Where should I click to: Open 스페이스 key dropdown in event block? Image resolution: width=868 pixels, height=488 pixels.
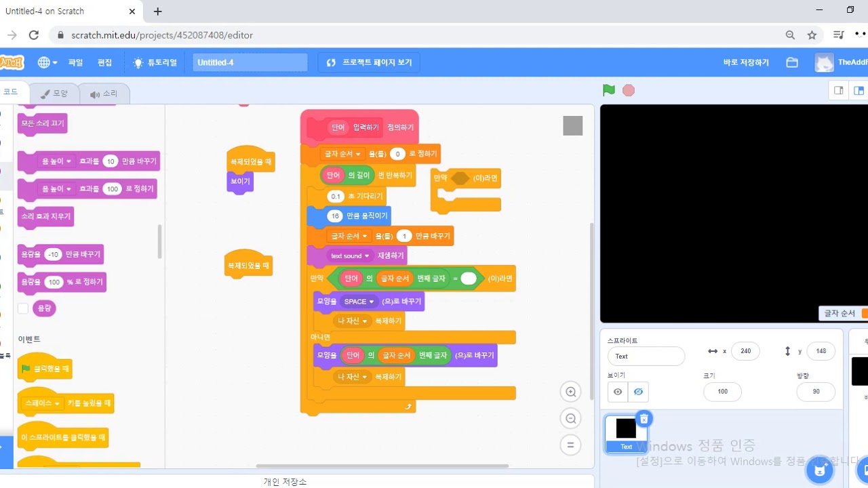coord(43,403)
